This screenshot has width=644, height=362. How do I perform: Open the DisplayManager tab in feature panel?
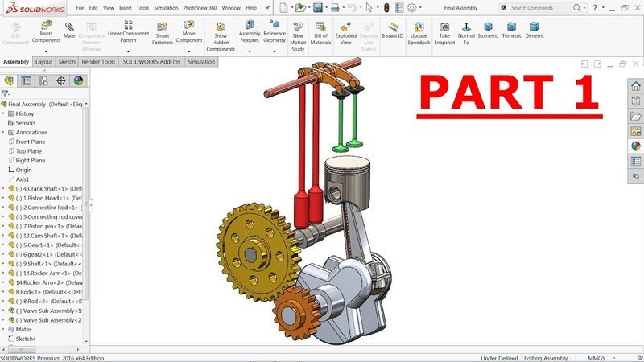78,81
